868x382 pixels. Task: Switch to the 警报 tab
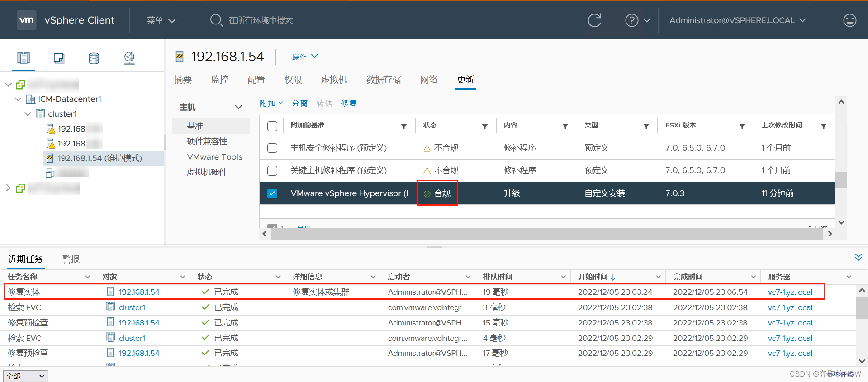pos(71,259)
